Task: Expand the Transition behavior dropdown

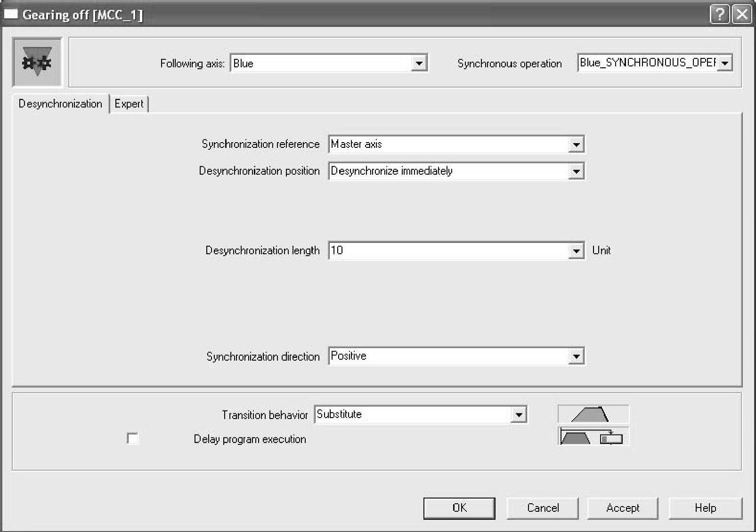Action: point(519,415)
